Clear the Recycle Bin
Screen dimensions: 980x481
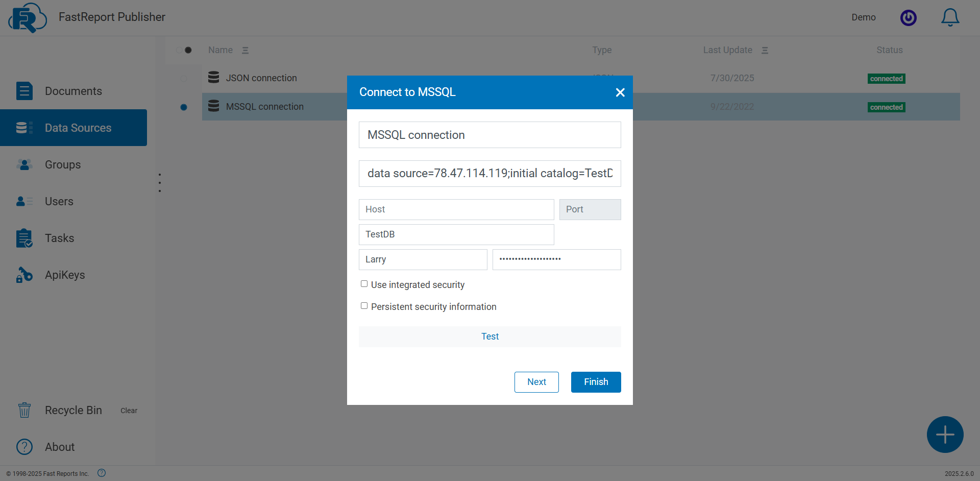tap(129, 411)
